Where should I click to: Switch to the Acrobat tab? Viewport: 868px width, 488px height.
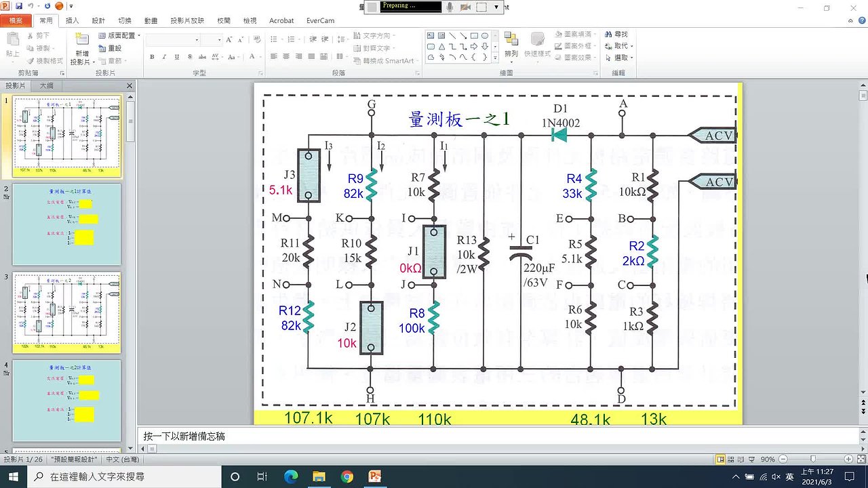click(281, 20)
